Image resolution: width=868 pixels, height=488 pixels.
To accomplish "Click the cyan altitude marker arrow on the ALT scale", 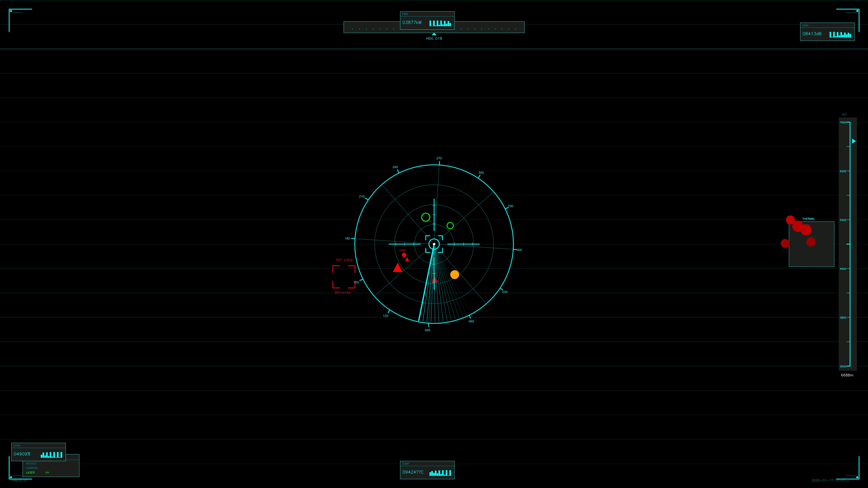I will pos(854,141).
